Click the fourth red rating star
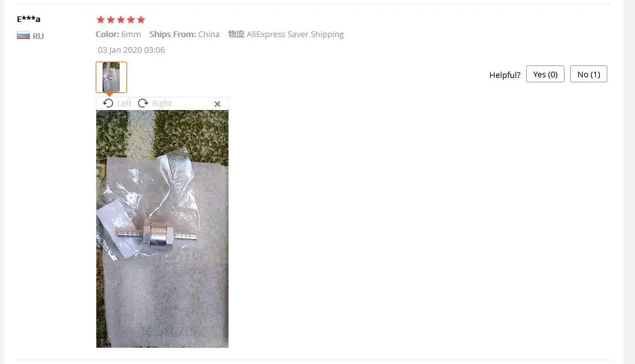The image size is (635, 364). click(x=131, y=19)
